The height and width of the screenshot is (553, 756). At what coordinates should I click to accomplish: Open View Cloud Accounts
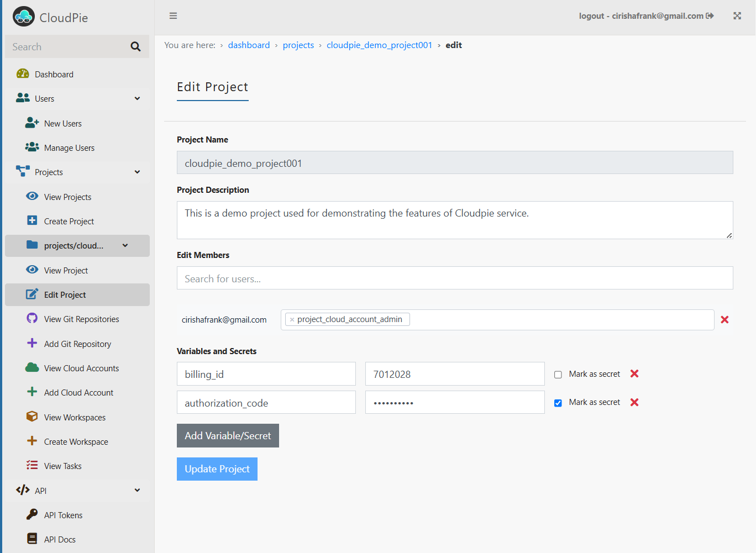click(x=77, y=368)
